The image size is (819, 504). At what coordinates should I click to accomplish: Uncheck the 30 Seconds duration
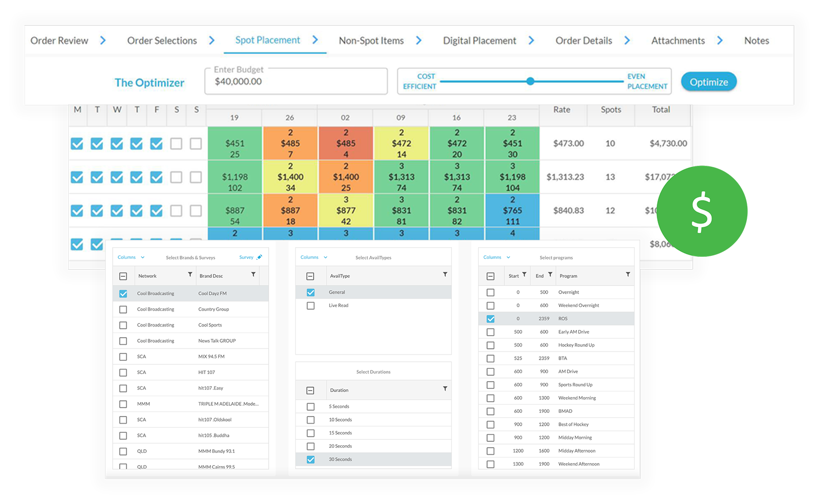point(310,459)
